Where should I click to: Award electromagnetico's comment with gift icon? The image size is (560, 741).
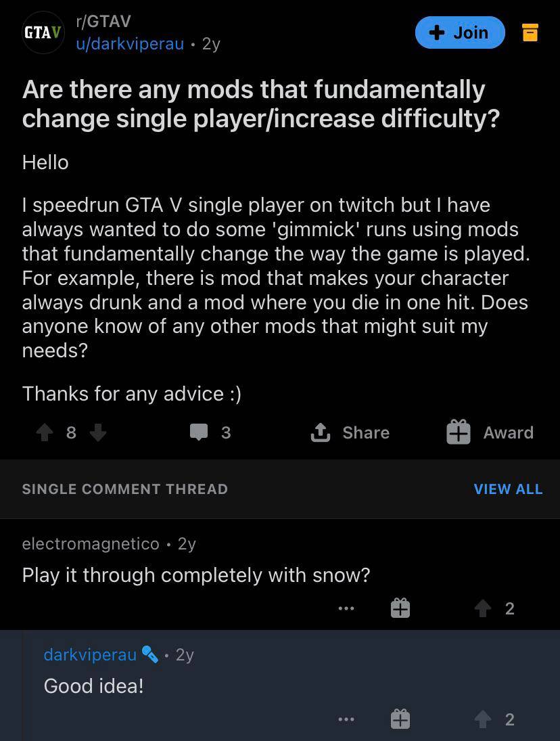(400, 608)
